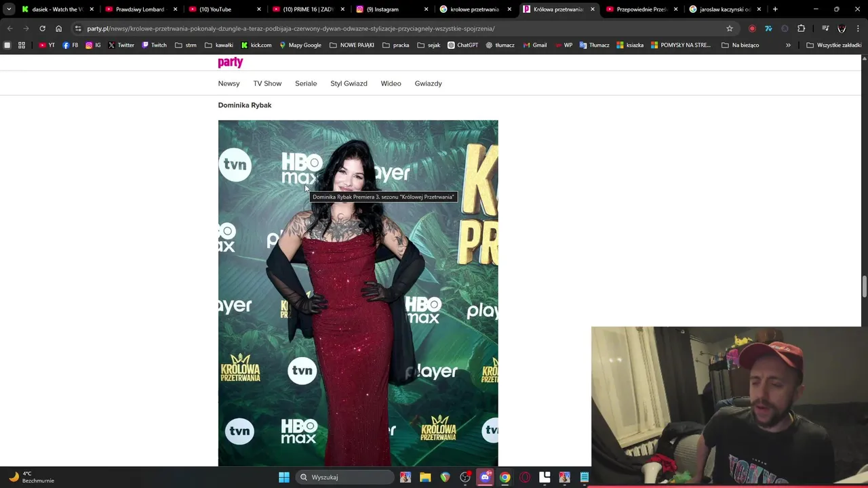Screen dimensions: 868x488
Task: Open the pracka bookmarks folder
Action: tap(395, 45)
